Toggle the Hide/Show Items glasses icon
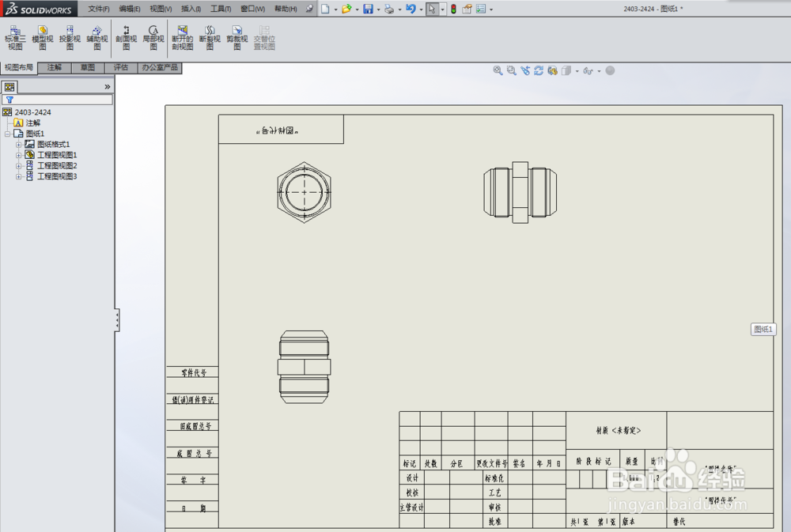Image resolution: width=791 pixels, height=532 pixels. 588,70
